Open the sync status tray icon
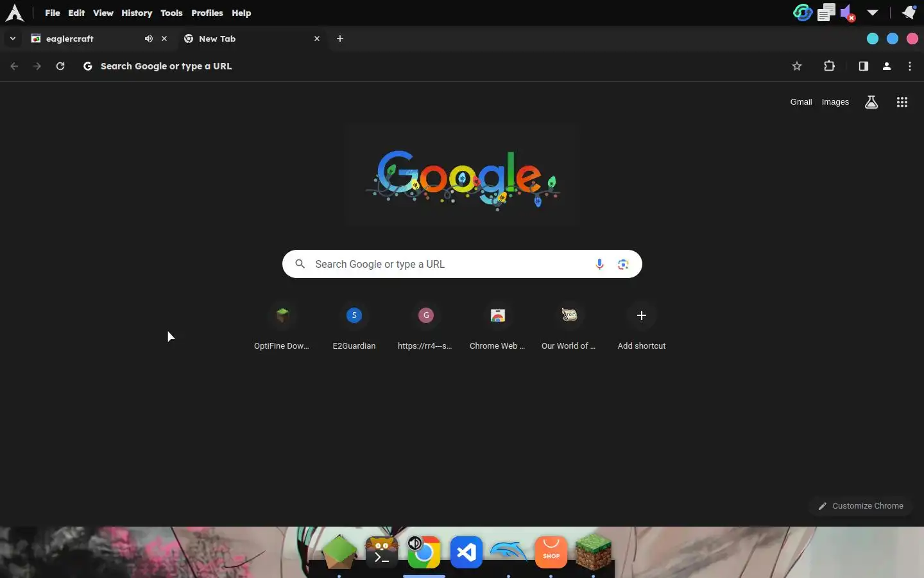This screenshot has width=924, height=578. [x=803, y=12]
